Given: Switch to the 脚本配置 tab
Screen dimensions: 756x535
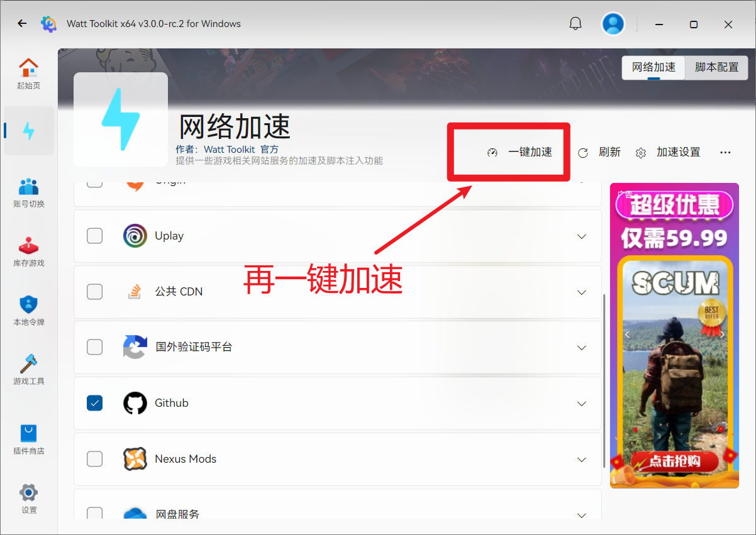Looking at the screenshot, I should coord(716,67).
